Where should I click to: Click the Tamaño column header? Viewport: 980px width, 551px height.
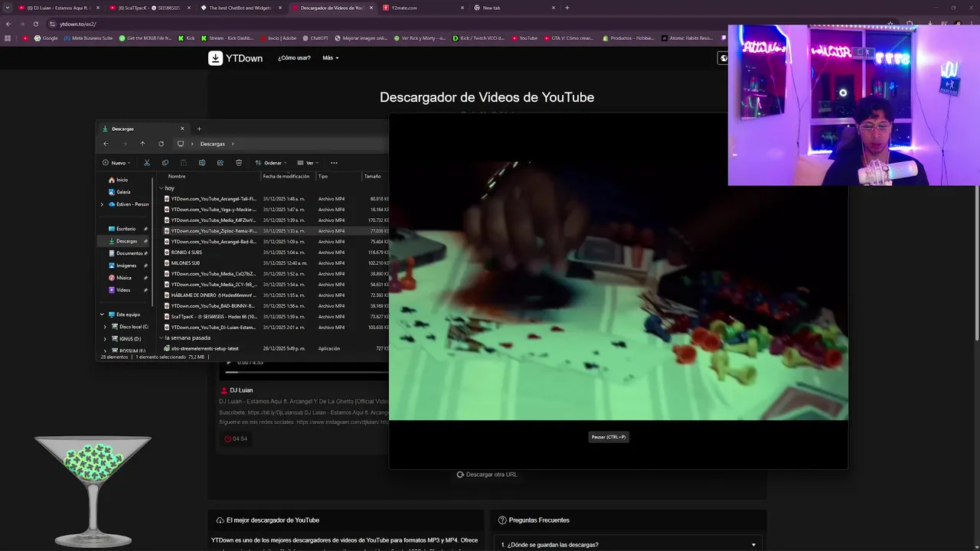point(373,177)
